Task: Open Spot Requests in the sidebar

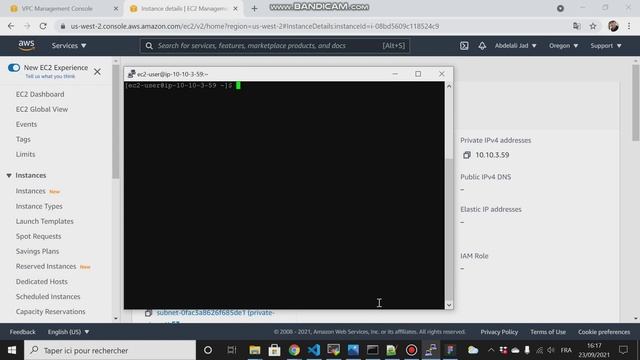Action: tap(38, 236)
